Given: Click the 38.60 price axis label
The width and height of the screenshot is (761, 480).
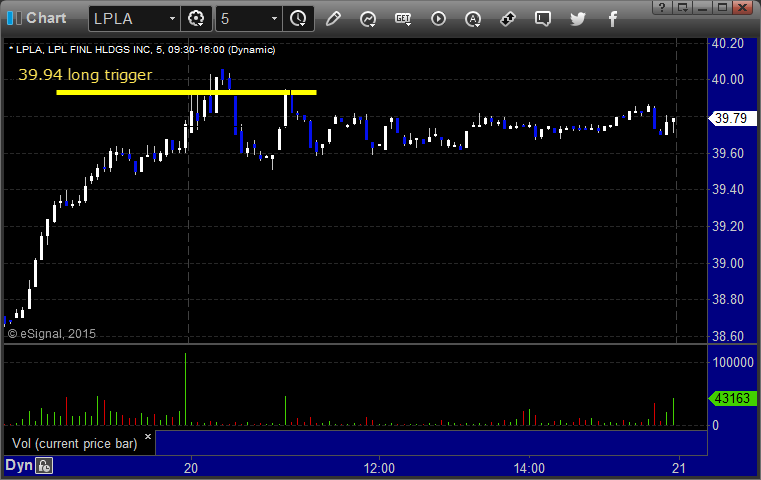Looking at the screenshot, I should pyautogui.click(x=728, y=336).
